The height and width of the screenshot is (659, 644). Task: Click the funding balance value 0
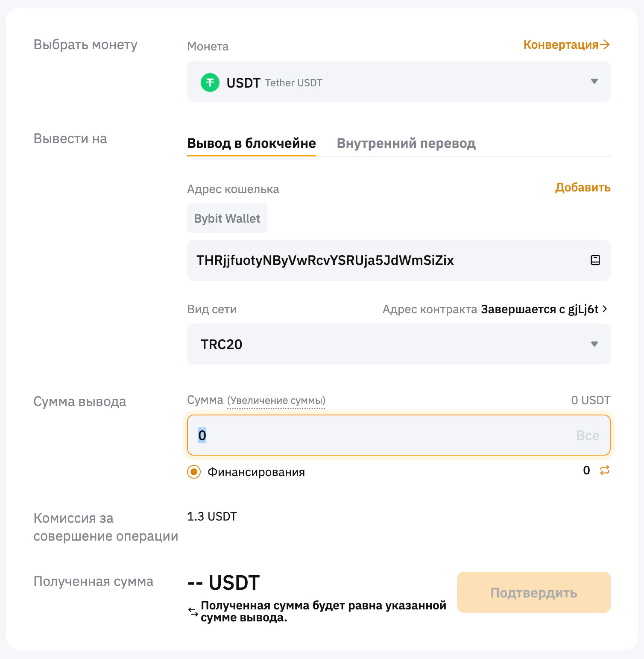pyautogui.click(x=586, y=471)
